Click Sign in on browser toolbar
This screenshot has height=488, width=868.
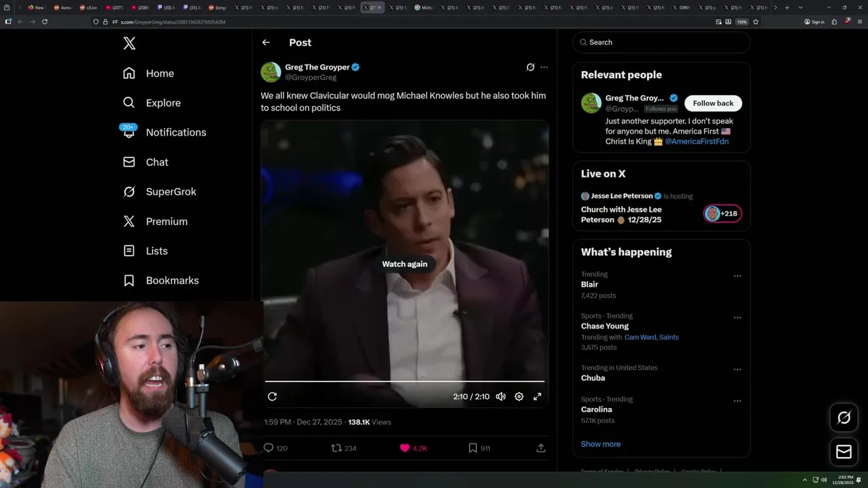[814, 22]
